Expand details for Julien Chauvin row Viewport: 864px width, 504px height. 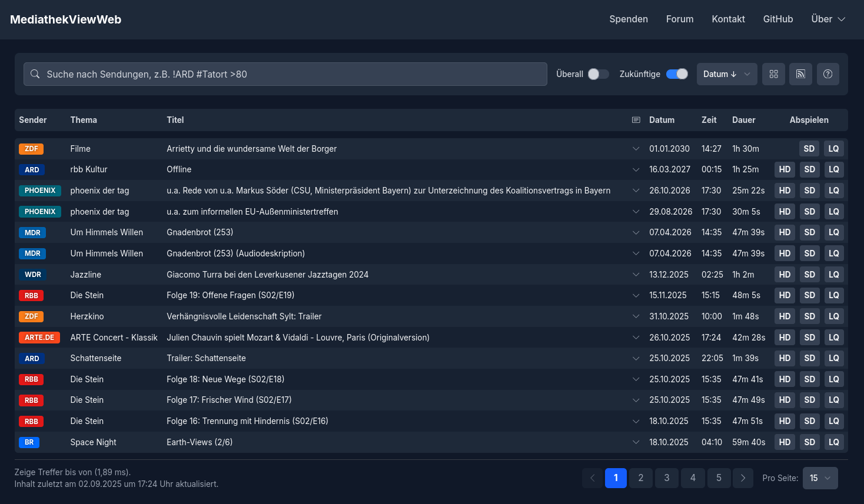point(636,338)
